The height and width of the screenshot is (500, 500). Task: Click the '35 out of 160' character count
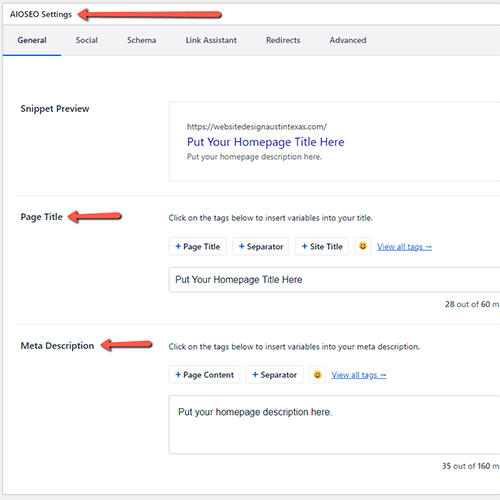coord(470,466)
